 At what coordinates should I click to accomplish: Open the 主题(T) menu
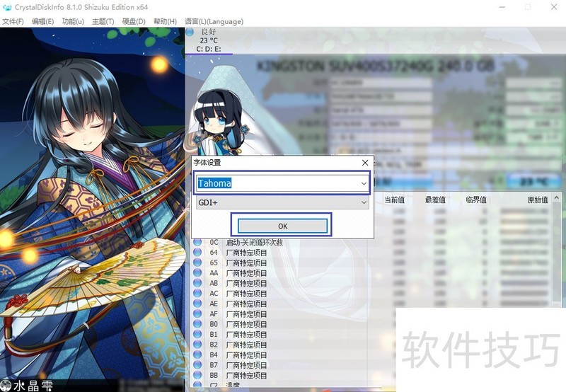(x=103, y=22)
